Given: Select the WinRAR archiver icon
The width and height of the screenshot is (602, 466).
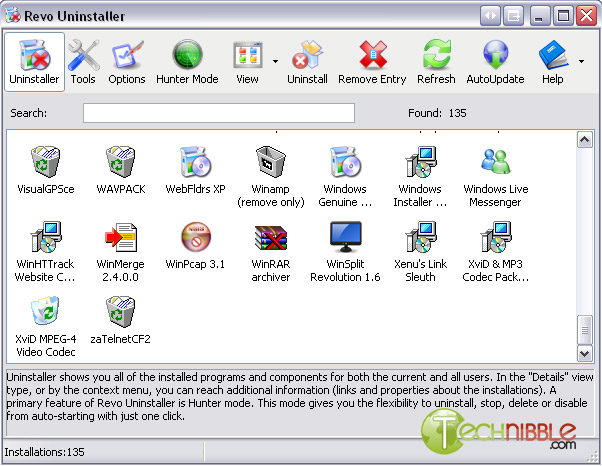Looking at the screenshot, I should 271,237.
